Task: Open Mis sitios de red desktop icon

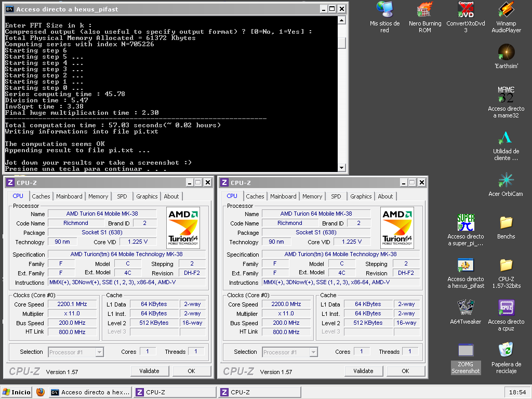Action: click(x=384, y=17)
